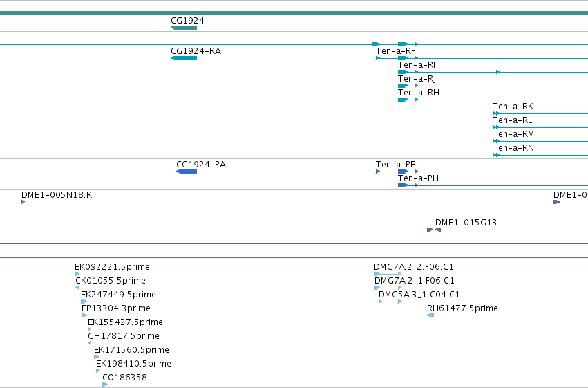The width and height of the screenshot is (588, 388).
Task: Click the Ten-a-RM double arrow glyph
Action: pos(496,141)
